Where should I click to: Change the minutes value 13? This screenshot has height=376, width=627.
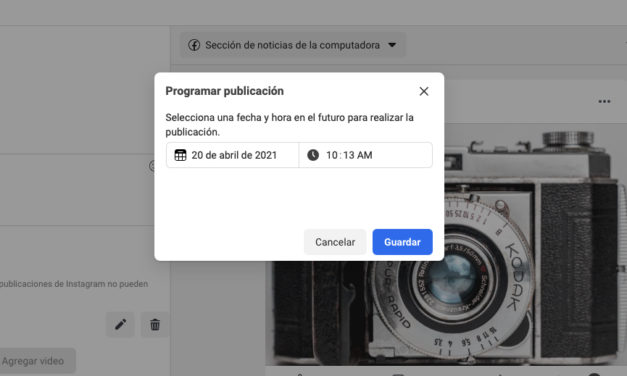[348, 155]
